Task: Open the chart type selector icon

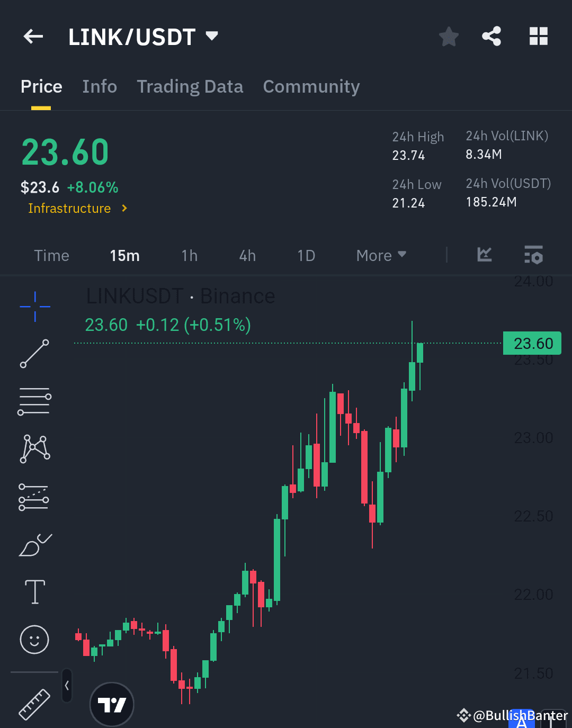Action: [484, 255]
